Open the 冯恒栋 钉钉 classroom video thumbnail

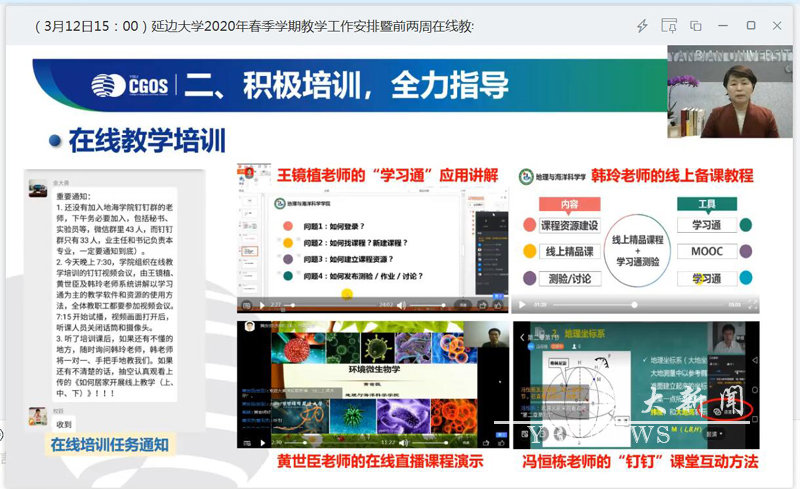pyautogui.click(x=635, y=384)
